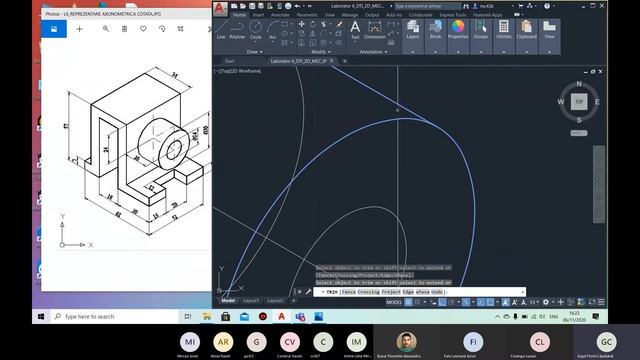Select the Dimension tool
The width and height of the screenshot is (640, 360).
tap(374, 29)
